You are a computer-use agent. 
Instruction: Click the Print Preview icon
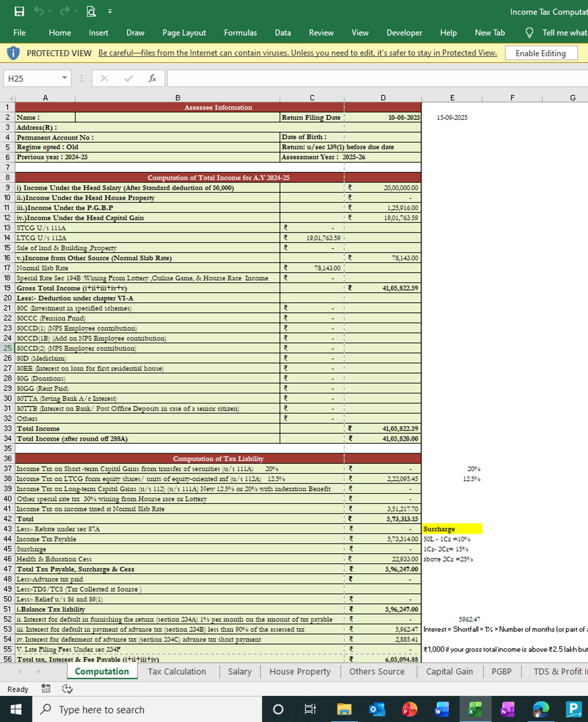click(91, 12)
